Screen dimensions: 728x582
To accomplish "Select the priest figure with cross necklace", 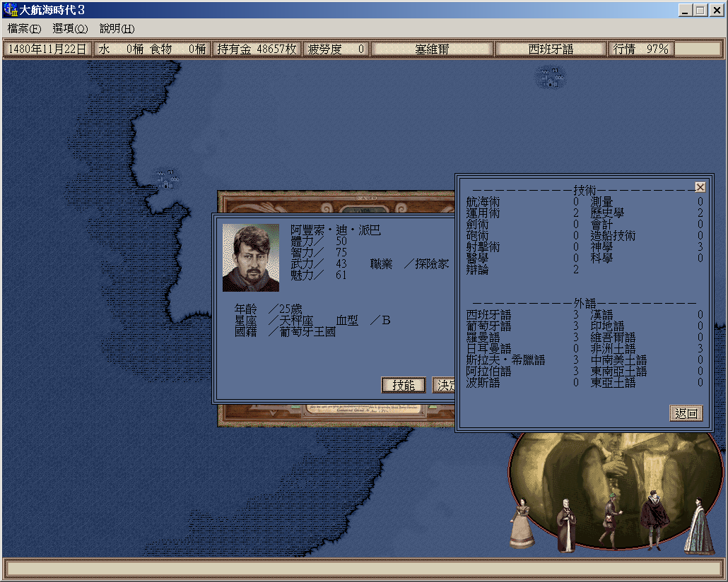I will pyautogui.click(x=567, y=526).
